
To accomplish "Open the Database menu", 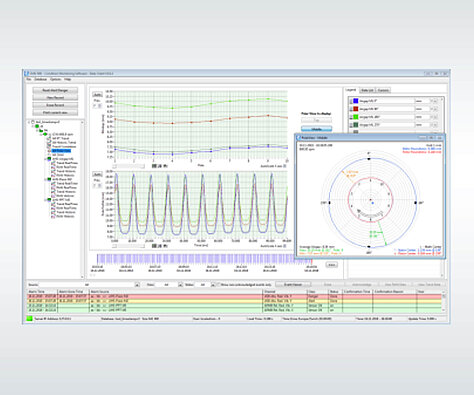I will coord(41,79).
